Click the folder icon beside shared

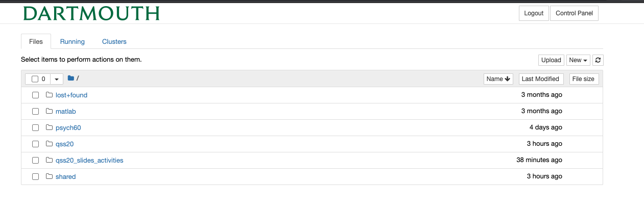[50, 176]
